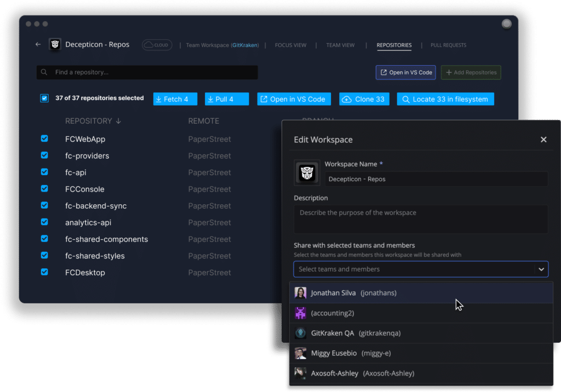This screenshot has height=392, width=561.
Task: Click the analytics-api repository name
Action: 88,222
